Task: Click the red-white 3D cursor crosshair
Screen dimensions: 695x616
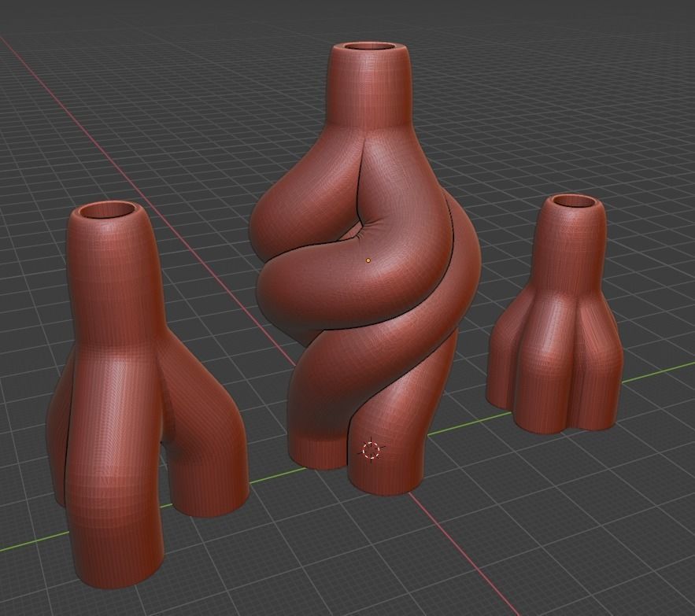Action: tap(371, 450)
